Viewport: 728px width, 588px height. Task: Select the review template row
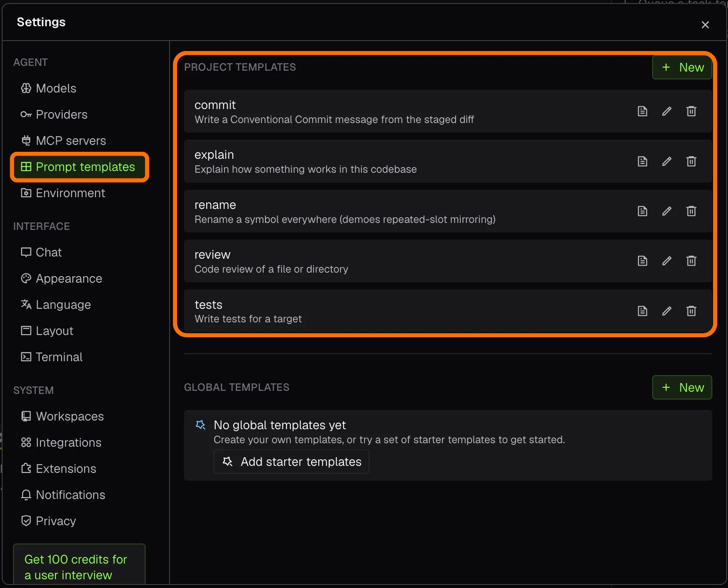click(x=448, y=261)
